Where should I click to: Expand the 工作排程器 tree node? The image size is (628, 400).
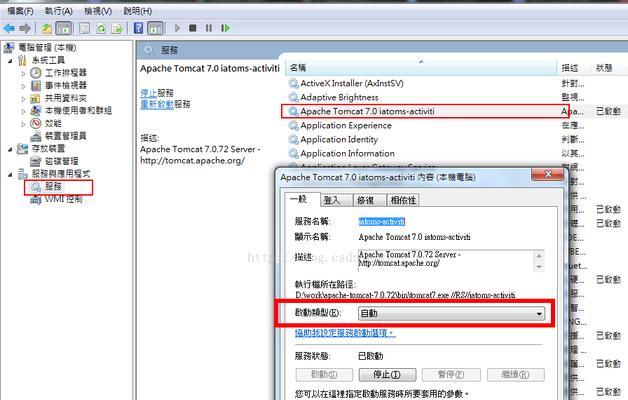23,74
